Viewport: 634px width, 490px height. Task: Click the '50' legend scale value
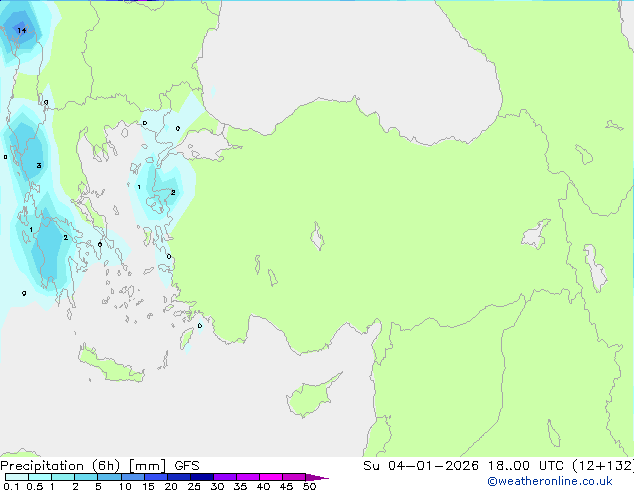[x=309, y=486]
